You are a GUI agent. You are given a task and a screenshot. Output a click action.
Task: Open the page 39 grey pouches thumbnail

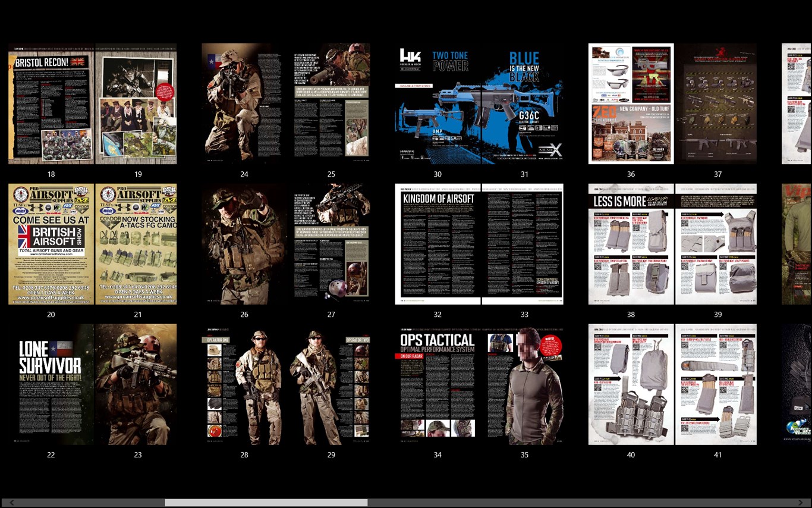(x=716, y=244)
